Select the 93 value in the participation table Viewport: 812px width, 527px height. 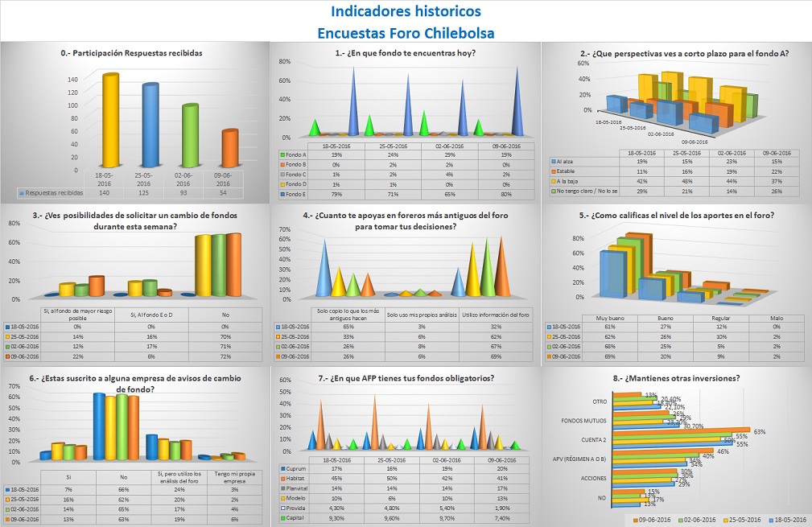(x=183, y=192)
